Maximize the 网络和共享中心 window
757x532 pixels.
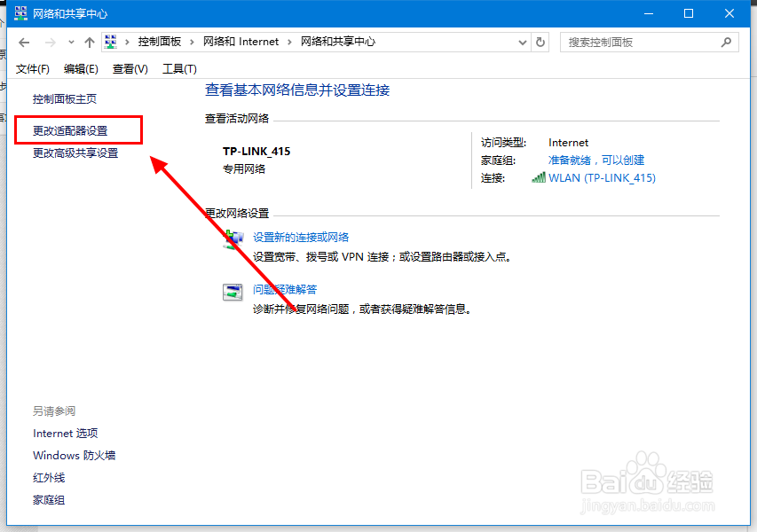689,13
